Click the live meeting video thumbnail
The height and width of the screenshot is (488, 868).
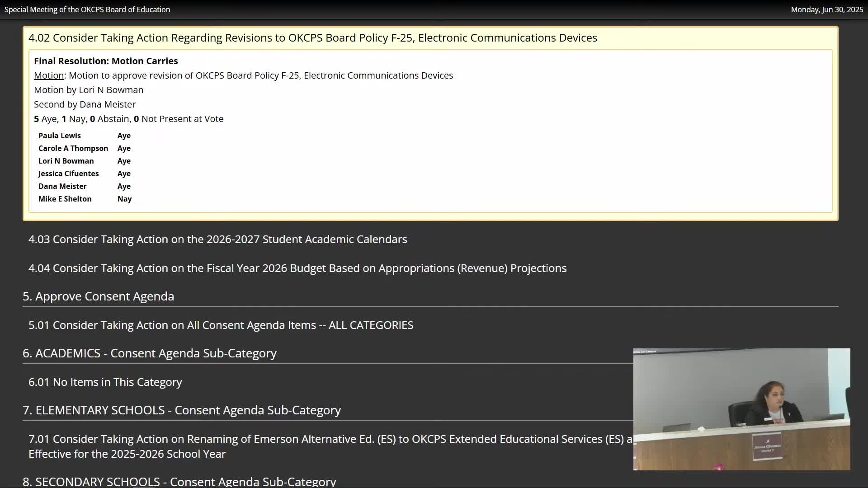click(x=741, y=409)
